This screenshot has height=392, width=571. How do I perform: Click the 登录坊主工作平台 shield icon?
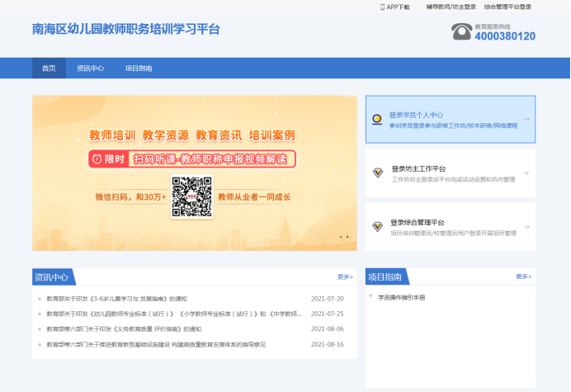coord(378,172)
